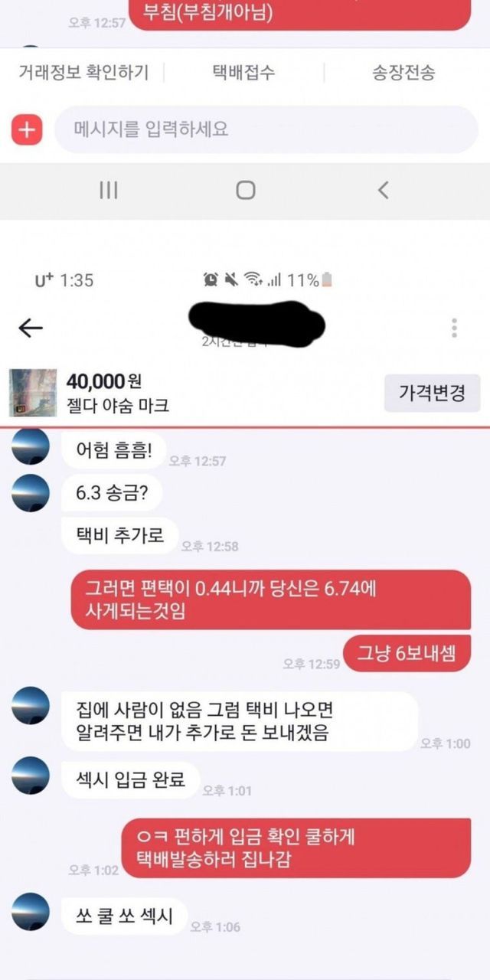Tap the battery status icon
This screenshot has height=980, width=490.
click(x=328, y=280)
